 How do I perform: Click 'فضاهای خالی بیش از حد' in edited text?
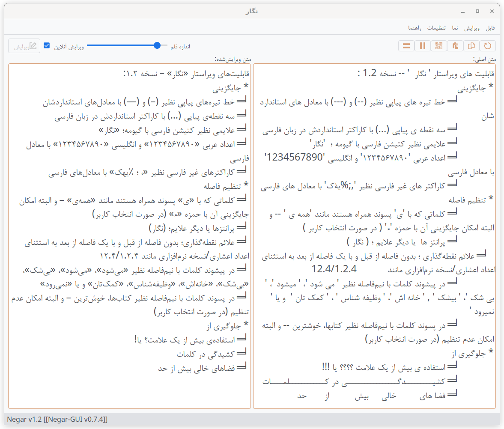click(x=197, y=368)
